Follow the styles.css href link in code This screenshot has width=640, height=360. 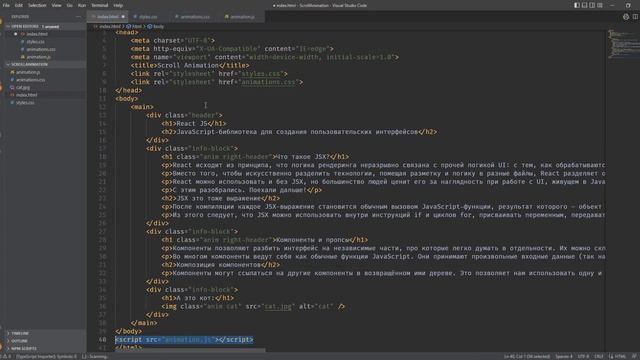(x=261, y=74)
